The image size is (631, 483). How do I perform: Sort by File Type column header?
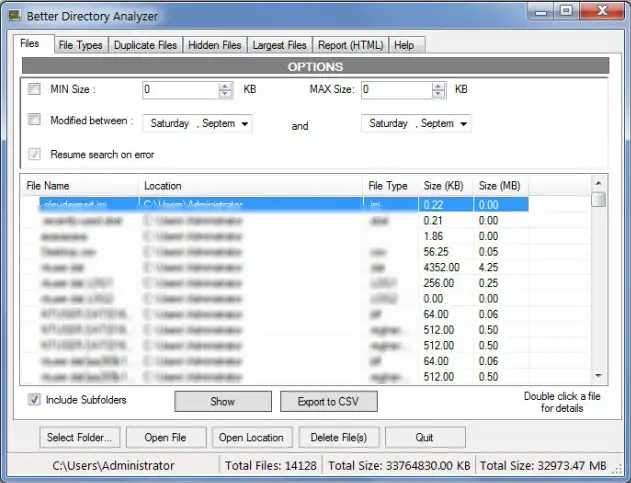click(391, 186)
